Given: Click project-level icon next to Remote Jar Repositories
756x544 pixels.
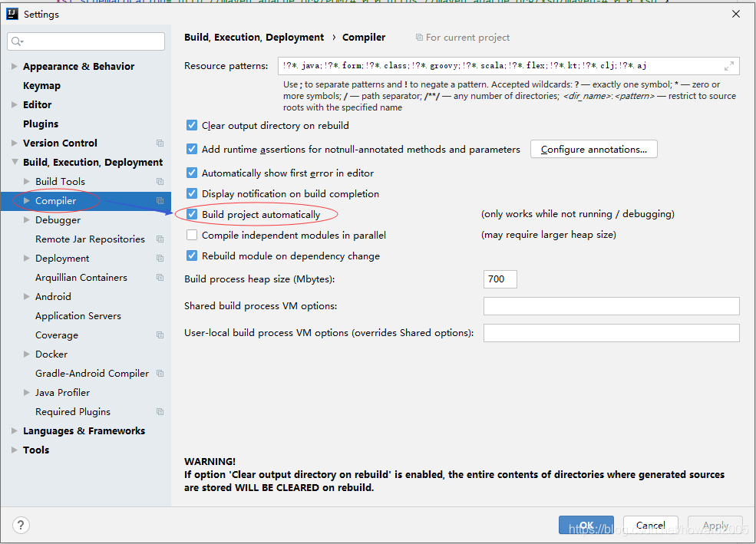Looking at the screenshot, I should click(160, 239).
